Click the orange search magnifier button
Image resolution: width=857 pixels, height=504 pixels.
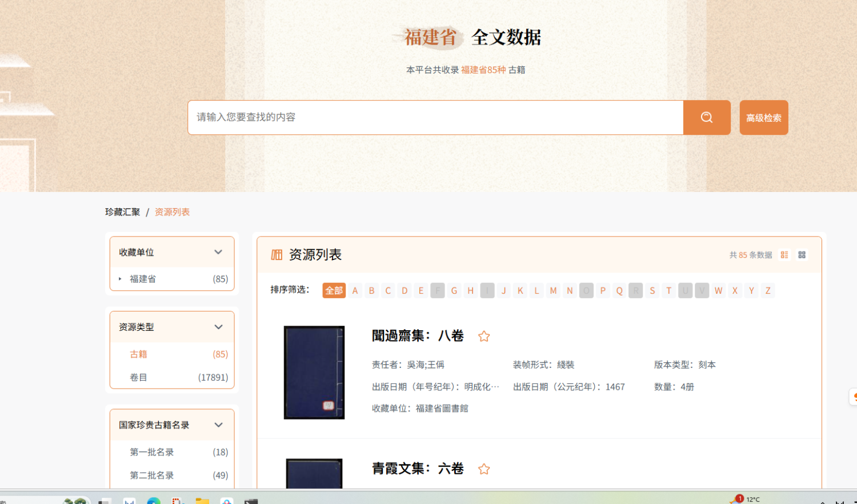pos(707,118)
